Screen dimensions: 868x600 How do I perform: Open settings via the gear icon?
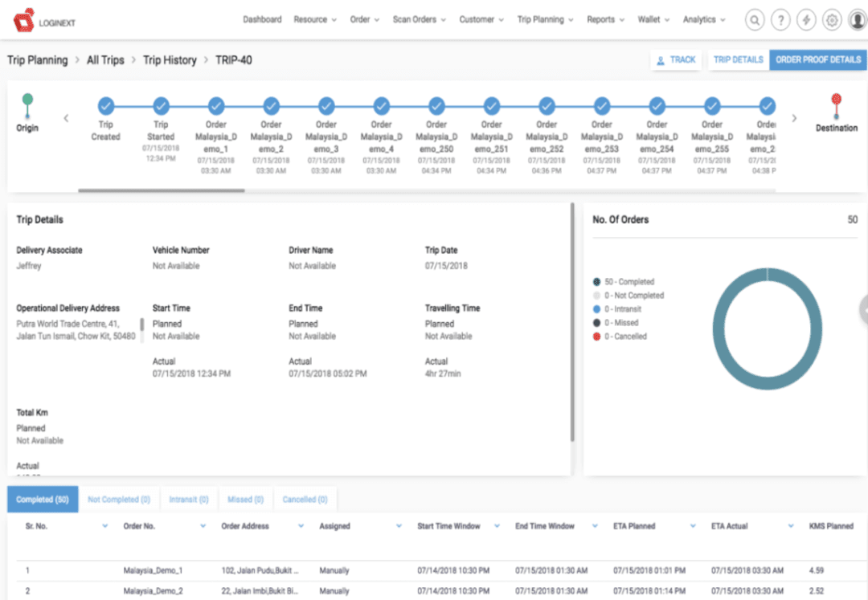833,19
